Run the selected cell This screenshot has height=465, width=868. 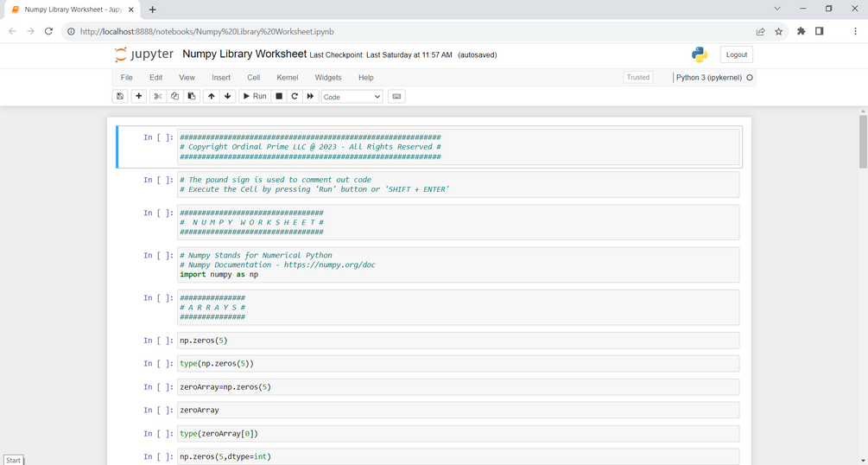tap(255, 97)
